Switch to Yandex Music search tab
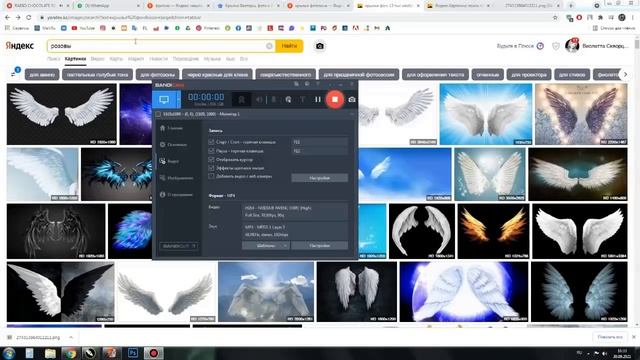This screenshot has height=360, width=640. [212, 59]
